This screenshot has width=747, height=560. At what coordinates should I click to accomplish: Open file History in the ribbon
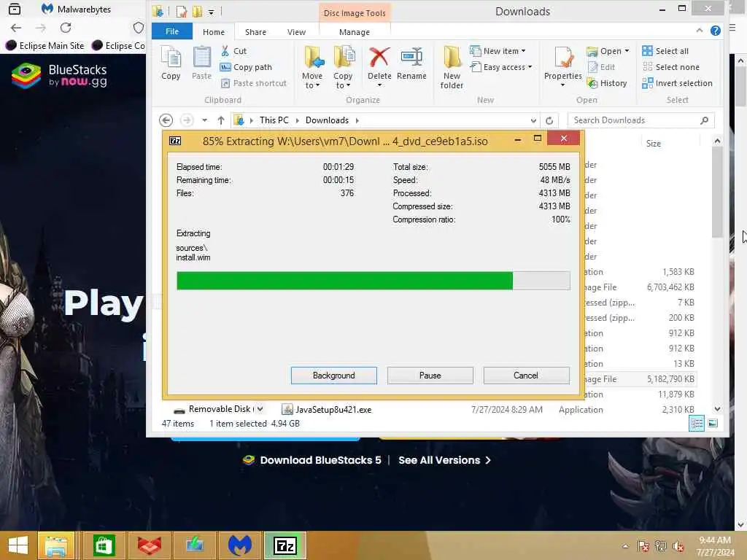(607, 83)
